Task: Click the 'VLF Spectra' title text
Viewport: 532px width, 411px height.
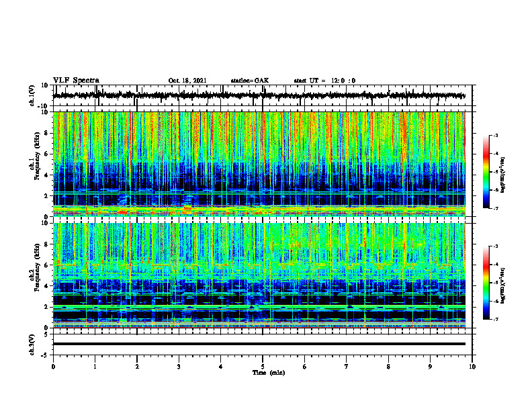Action: tap(76, 81)
